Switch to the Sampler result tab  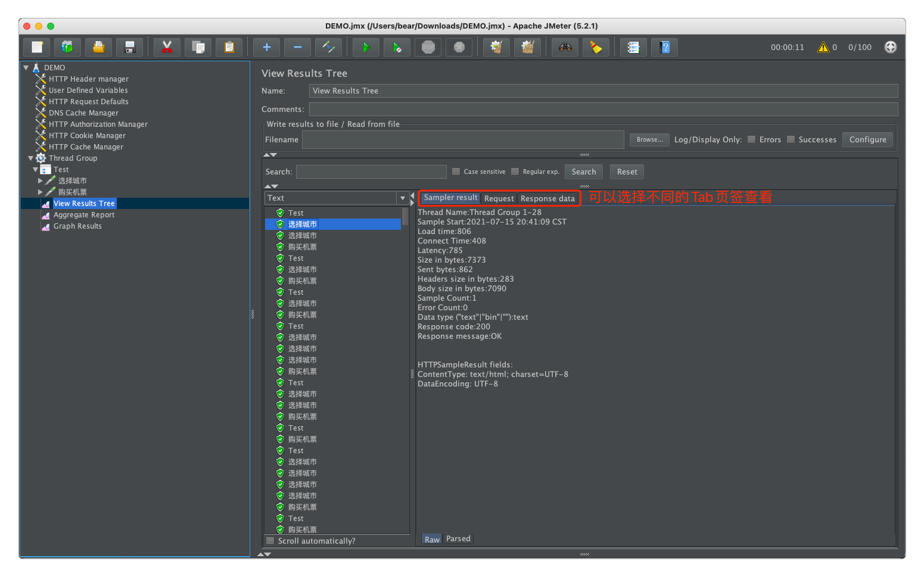pos(450,198)
